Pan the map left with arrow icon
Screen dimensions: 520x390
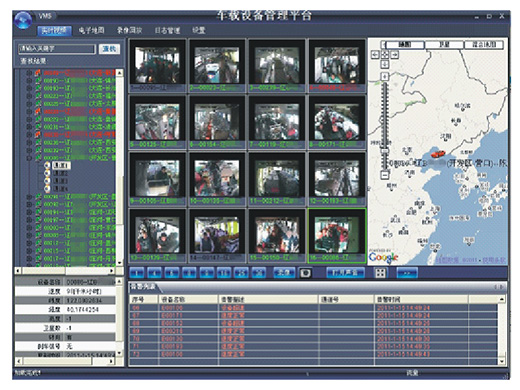[x=375, y=54]
